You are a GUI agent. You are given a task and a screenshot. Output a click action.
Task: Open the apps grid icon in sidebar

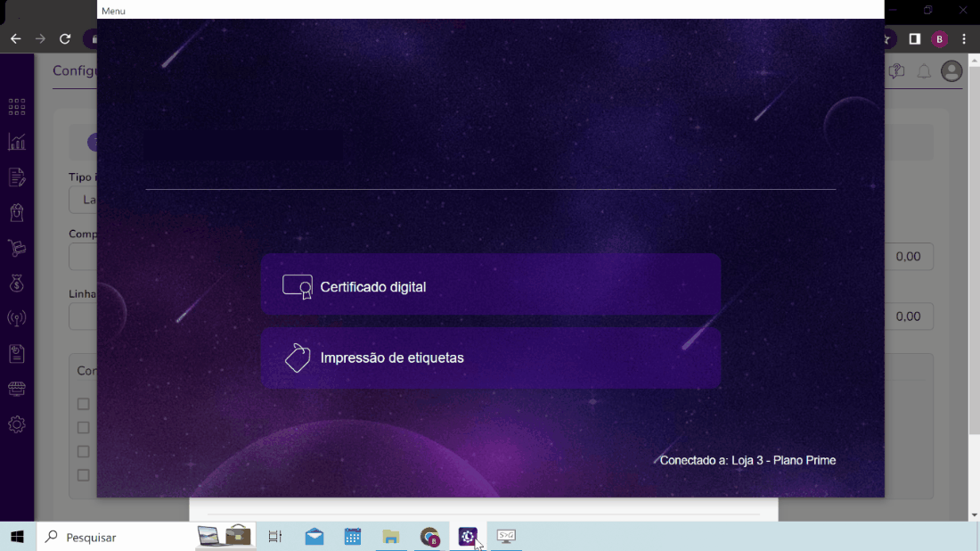tap(17, 107)
